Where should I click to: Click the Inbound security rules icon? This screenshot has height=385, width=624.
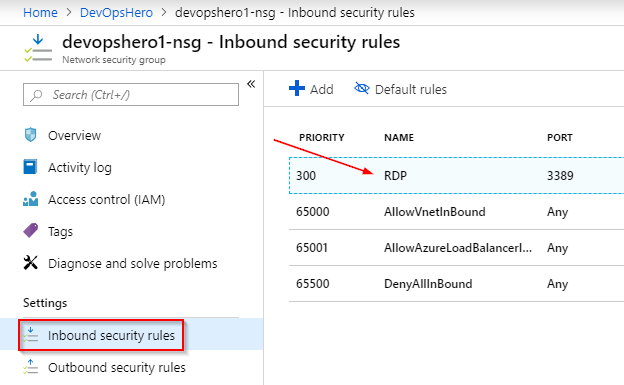pyautogui.click(x=31, y=335)
